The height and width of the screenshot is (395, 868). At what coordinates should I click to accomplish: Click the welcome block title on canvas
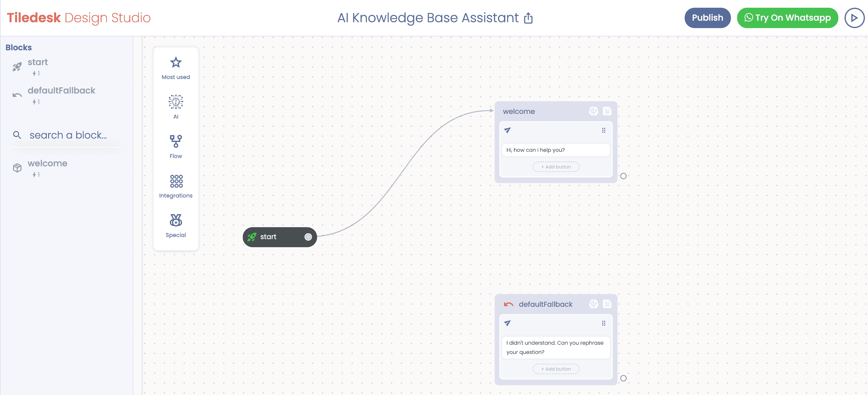[x=519, y=111]
